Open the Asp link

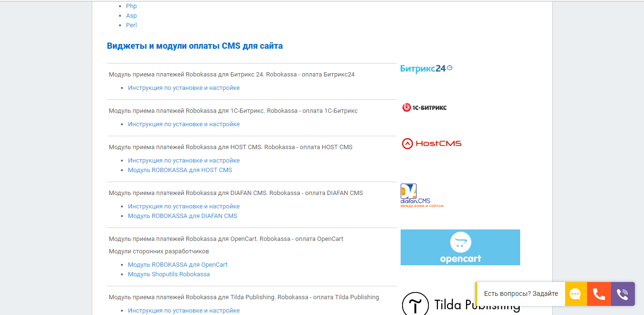pyautogui.click(x=131, y=16)
